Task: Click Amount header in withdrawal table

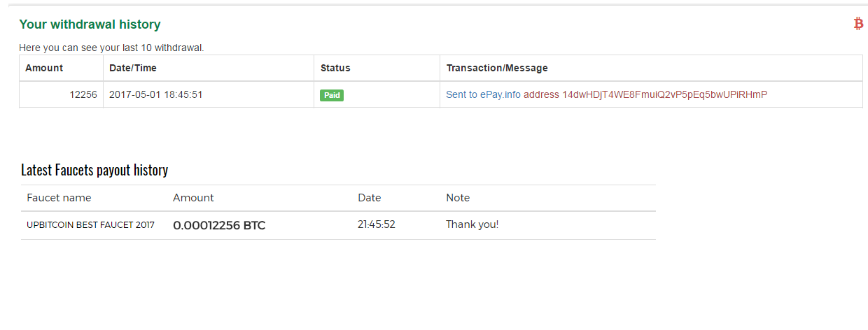Action: (44, 68)
